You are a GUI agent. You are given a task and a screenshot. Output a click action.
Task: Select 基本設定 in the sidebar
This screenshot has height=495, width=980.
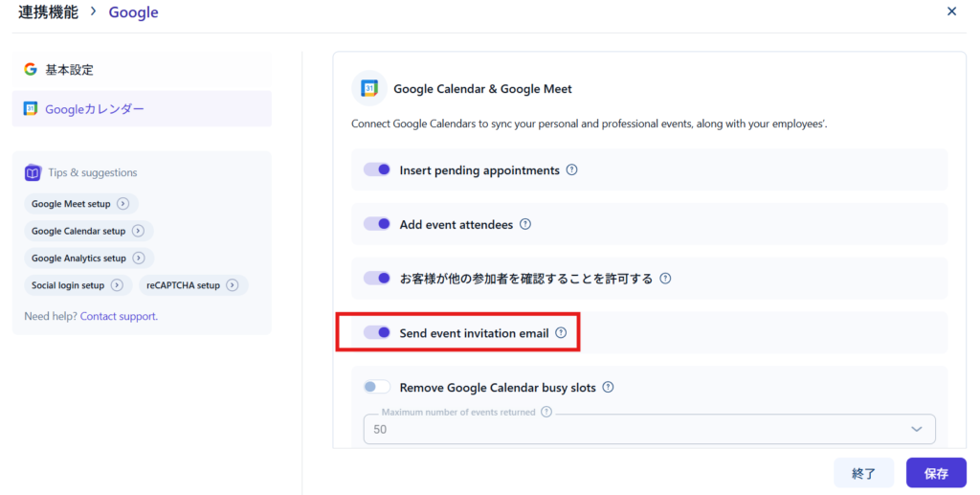click(69, 70)
